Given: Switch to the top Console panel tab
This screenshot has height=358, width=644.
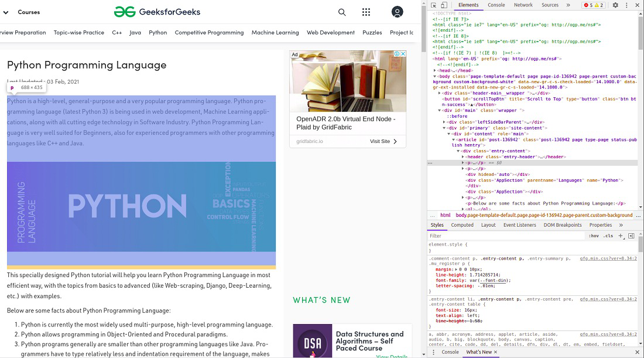Looking at the screenshot, I should (496, 5).
